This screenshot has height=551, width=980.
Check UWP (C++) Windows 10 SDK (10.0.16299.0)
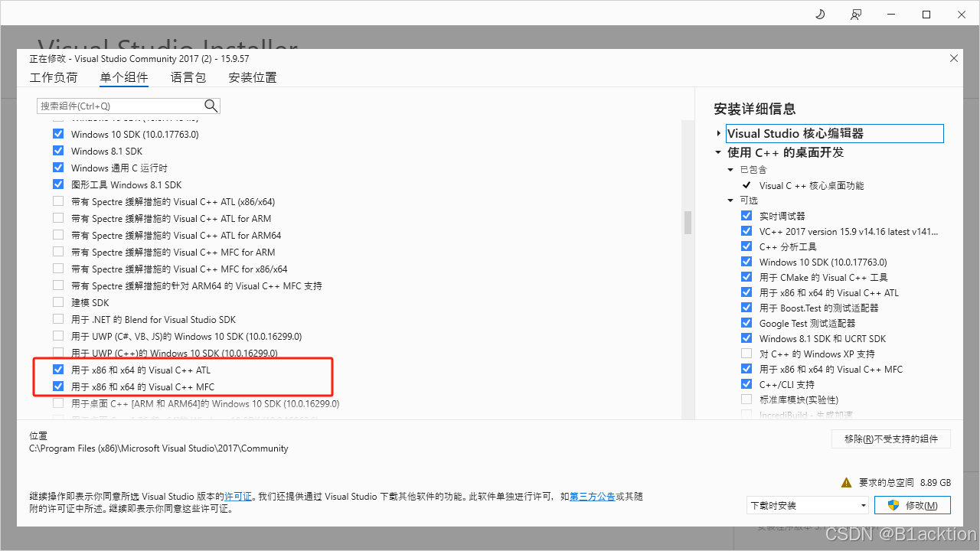[x=58, y=353]
